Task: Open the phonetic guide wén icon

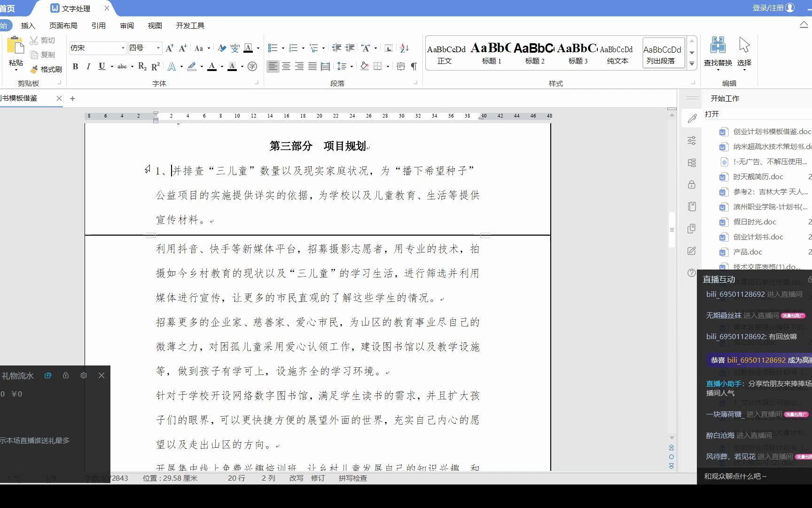Action: pos(235,48)
